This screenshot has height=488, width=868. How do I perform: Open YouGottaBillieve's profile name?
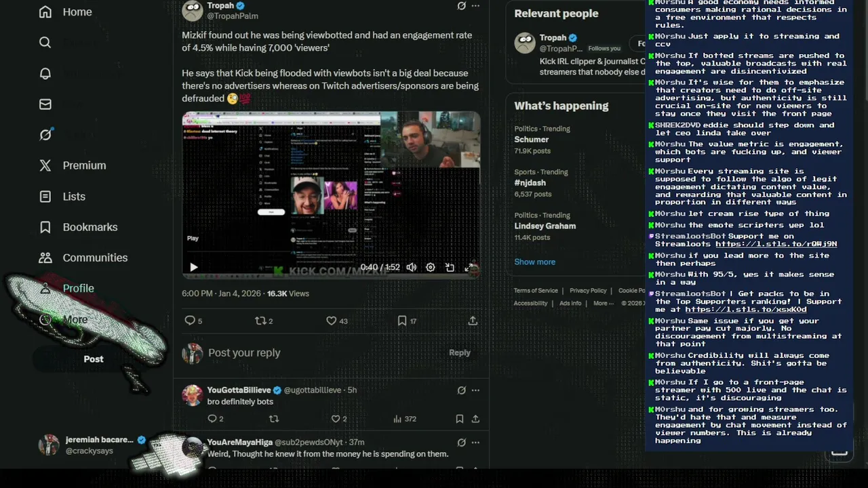[239, 390]
